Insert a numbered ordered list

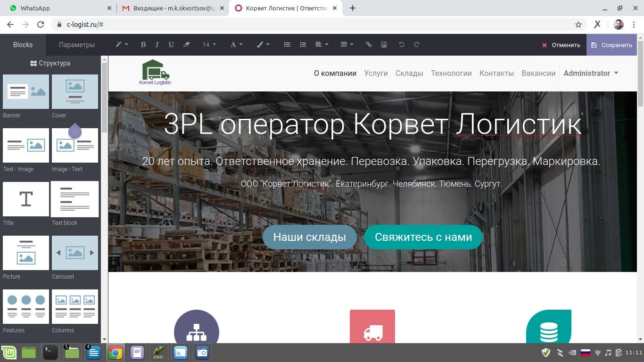[303, 45]
